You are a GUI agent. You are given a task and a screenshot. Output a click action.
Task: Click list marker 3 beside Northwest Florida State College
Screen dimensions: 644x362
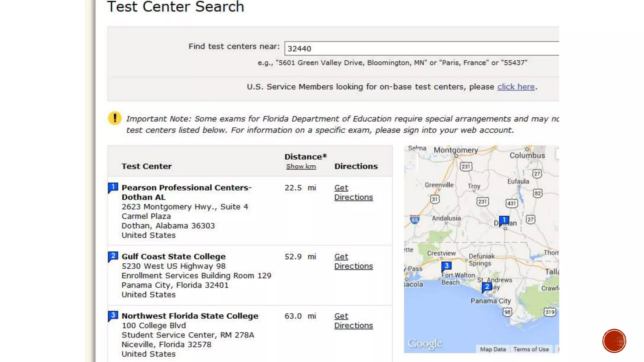pos(113,315)
